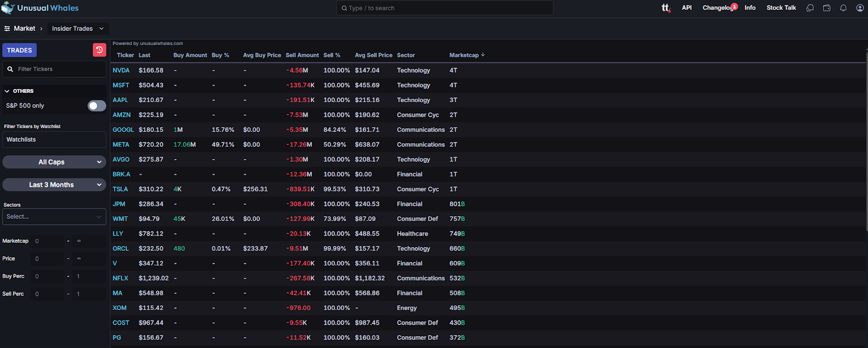Click the TRADES button
868x348 pixels.
click(20, 50)
